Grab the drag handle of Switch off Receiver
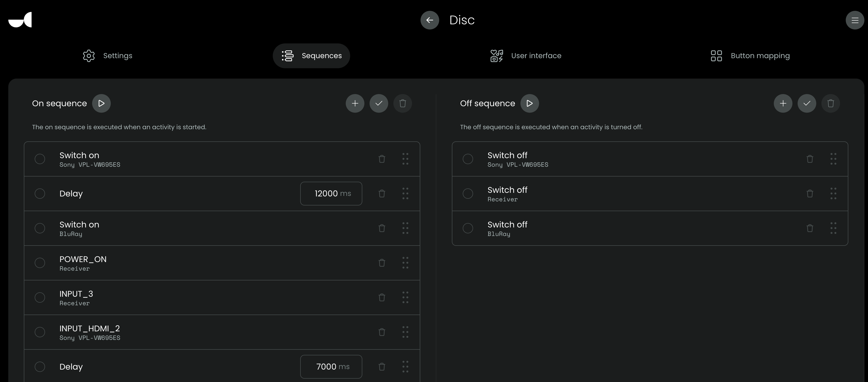Image resolution: width=868 pixels, height=382 pixels. point(833,194)
